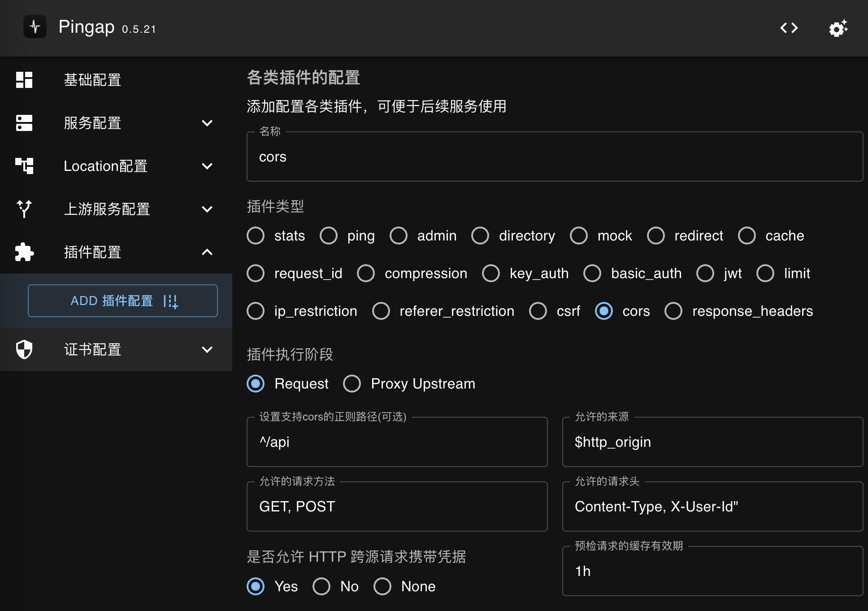Select the cors plugin type radio
The height and width of the screenshot is (611, 868).
604,311
